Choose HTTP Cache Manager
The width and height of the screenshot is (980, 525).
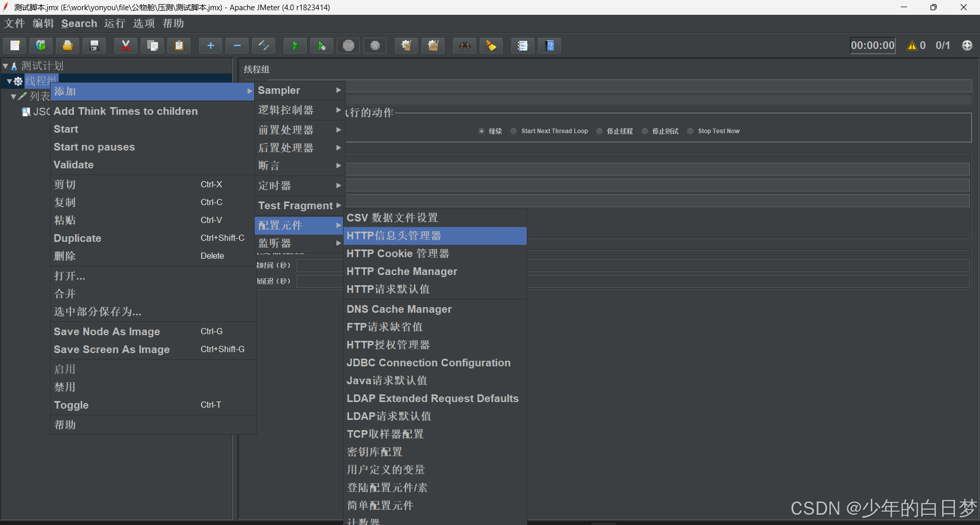point(435,271)
